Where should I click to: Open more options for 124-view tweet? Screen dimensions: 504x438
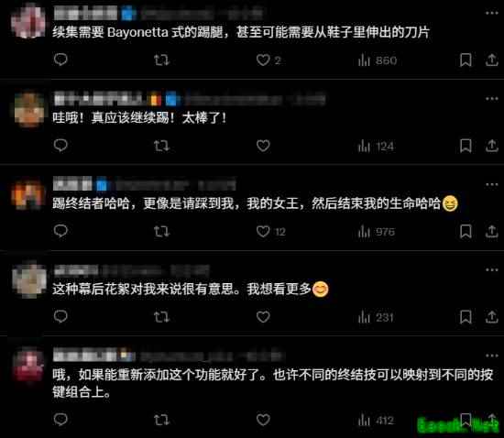point(491,99)
